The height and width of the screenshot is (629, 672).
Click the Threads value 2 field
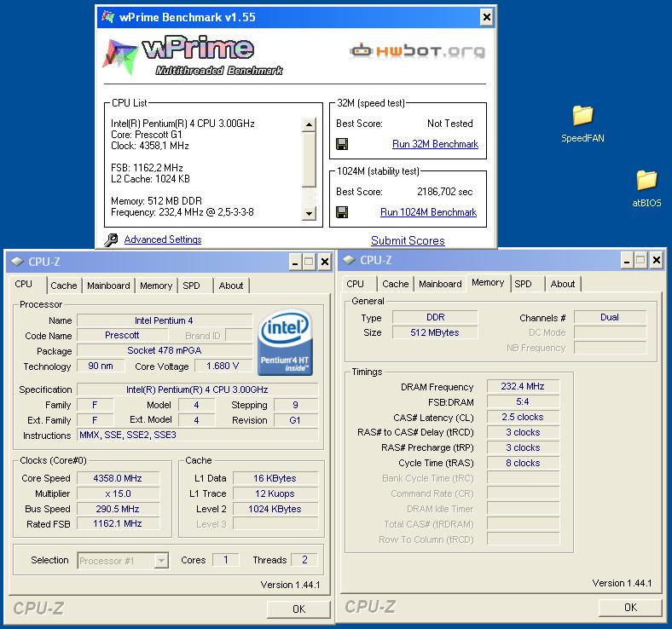(304, 560)
